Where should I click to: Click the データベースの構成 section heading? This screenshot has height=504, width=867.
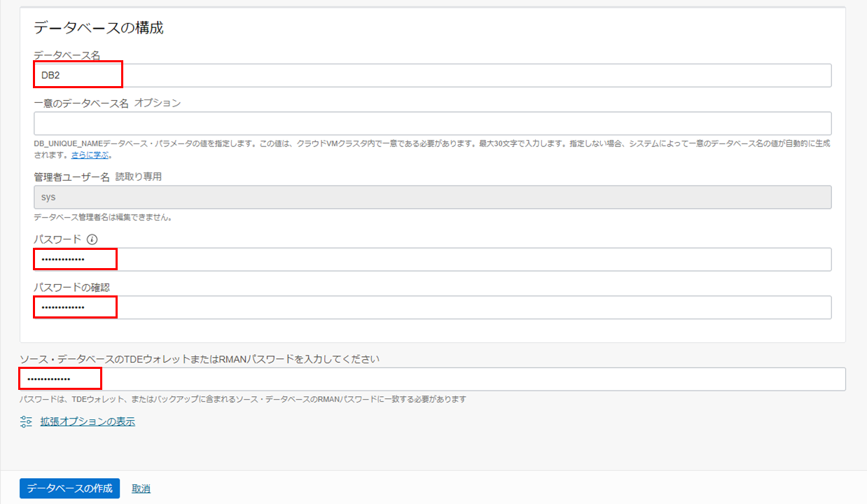(x=98, y=28)
